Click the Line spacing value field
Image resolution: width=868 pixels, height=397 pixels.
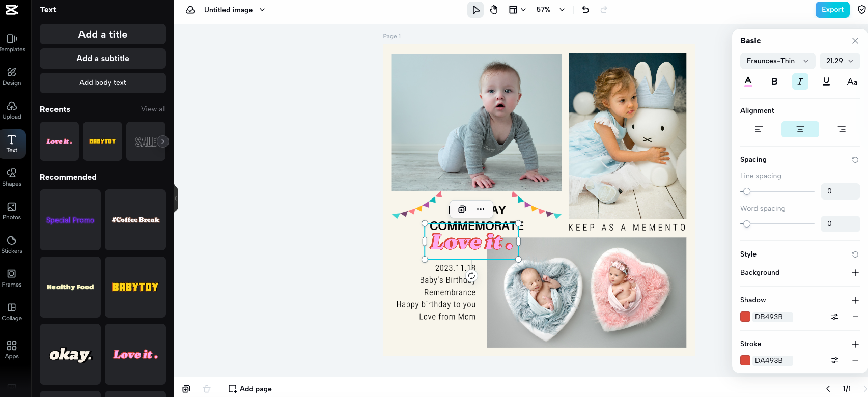click(841, 191)
